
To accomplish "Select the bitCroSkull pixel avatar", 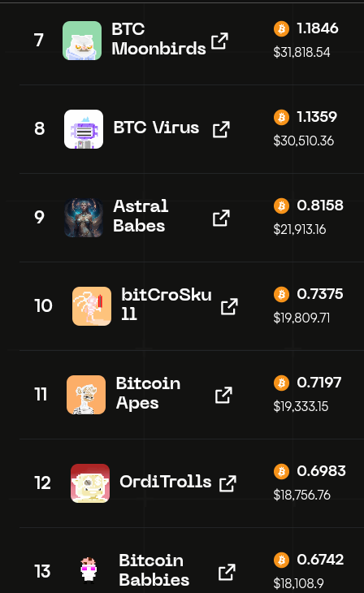I will click(x=92, y=306).
